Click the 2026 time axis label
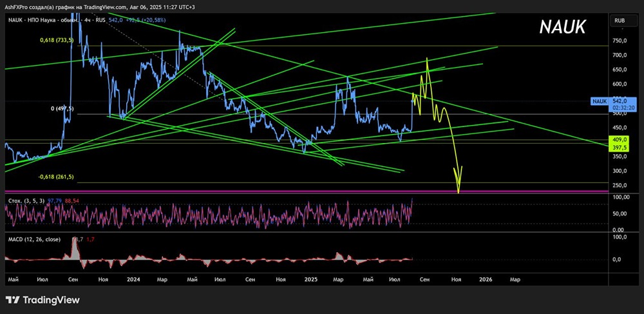This screenshot has height=314, width=644. tap(486, 279)
